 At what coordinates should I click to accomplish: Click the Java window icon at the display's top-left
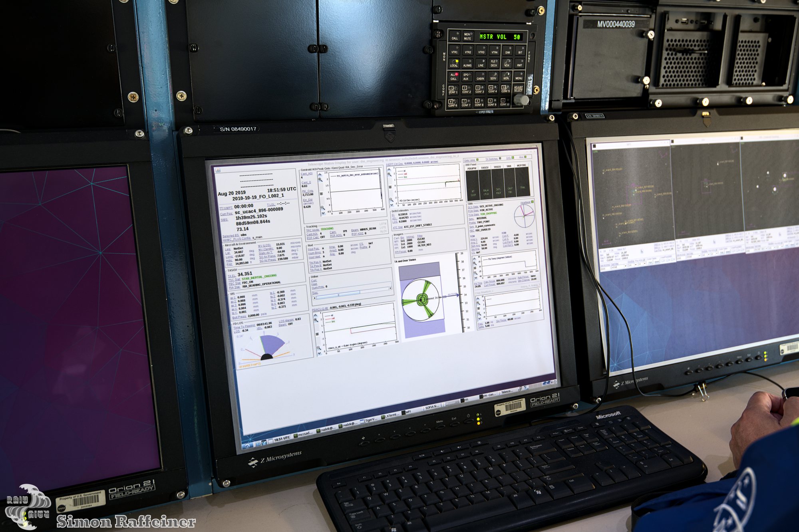click(218, 170)
